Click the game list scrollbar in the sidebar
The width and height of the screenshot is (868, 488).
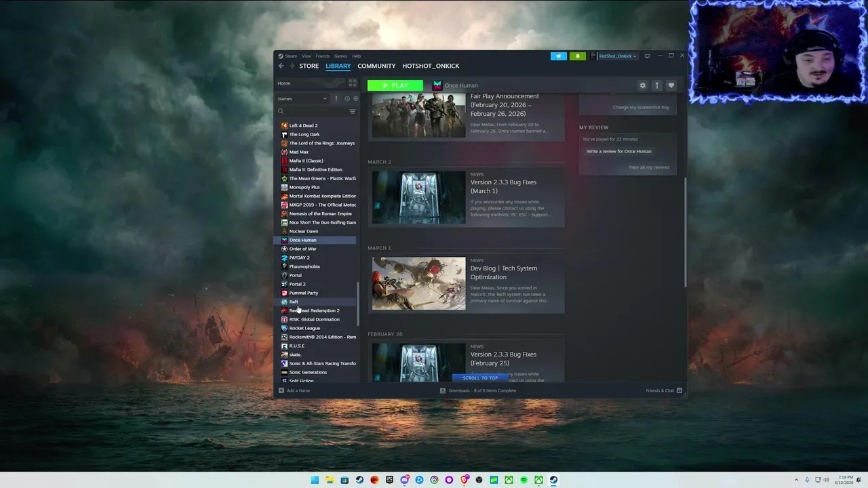point(358,304)
